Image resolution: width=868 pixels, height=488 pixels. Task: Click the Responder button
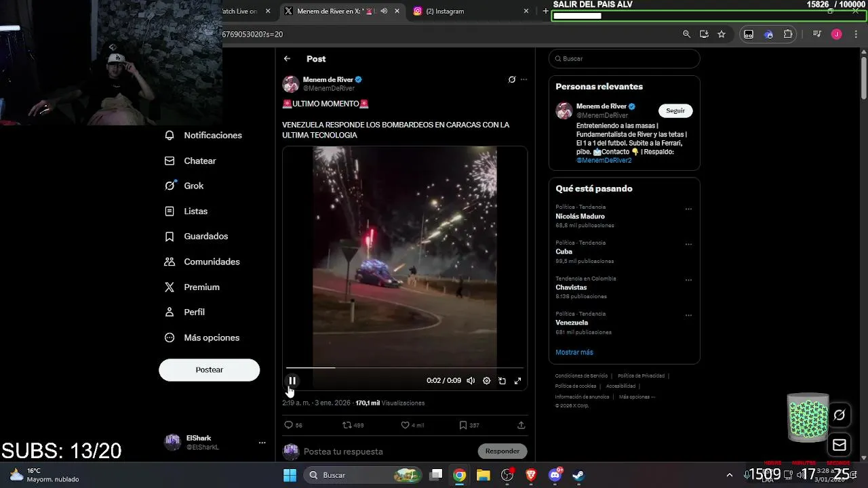(502, 451)
